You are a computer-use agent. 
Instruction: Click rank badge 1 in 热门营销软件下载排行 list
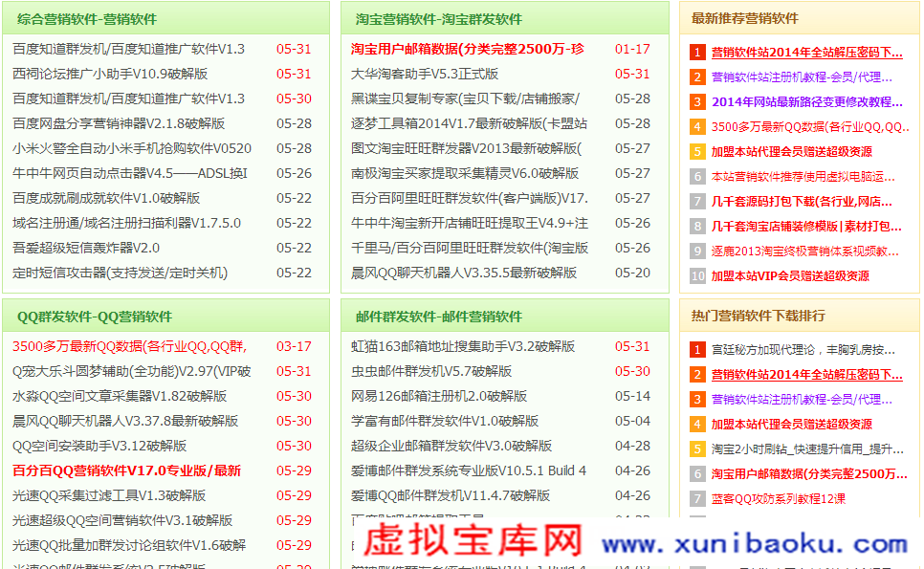(697, 350)
